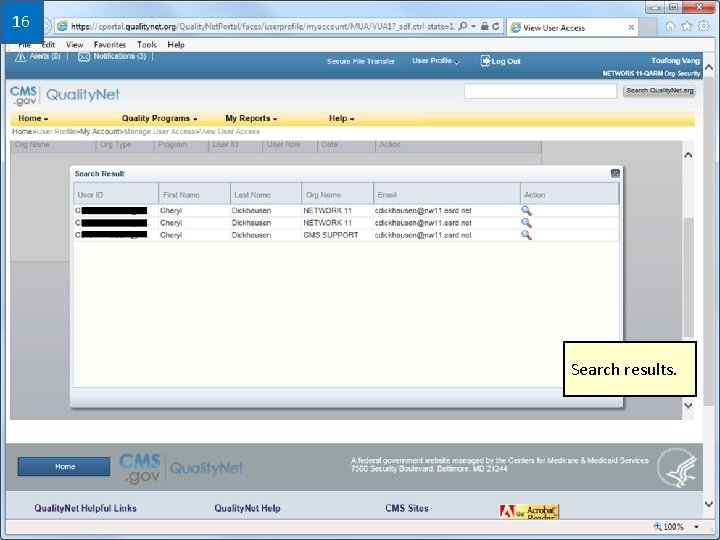Click the 100% zoom level indicator
This screenshot has width=720, height=540.
673,527
